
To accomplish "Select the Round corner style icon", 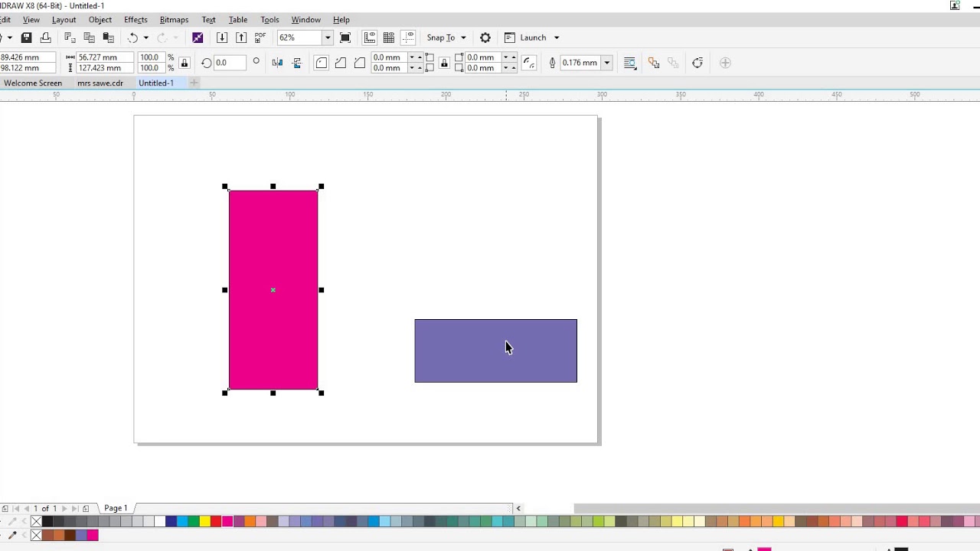I will point(322,63).
